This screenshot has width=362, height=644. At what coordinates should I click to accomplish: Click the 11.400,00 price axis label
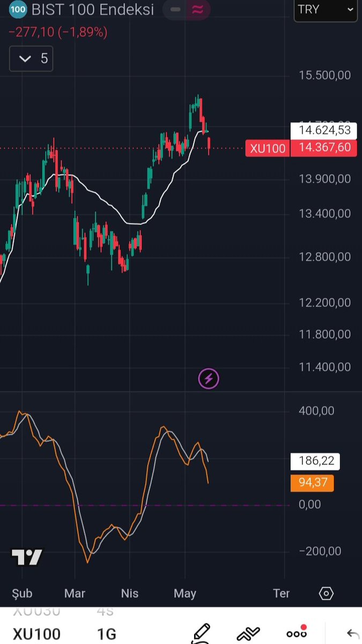coord(325,368)
